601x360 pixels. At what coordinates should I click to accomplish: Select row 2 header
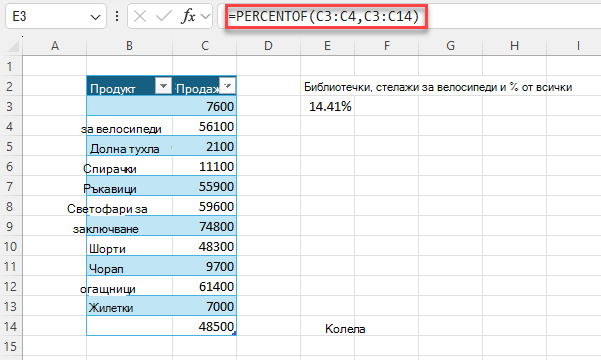click(10, 86)
